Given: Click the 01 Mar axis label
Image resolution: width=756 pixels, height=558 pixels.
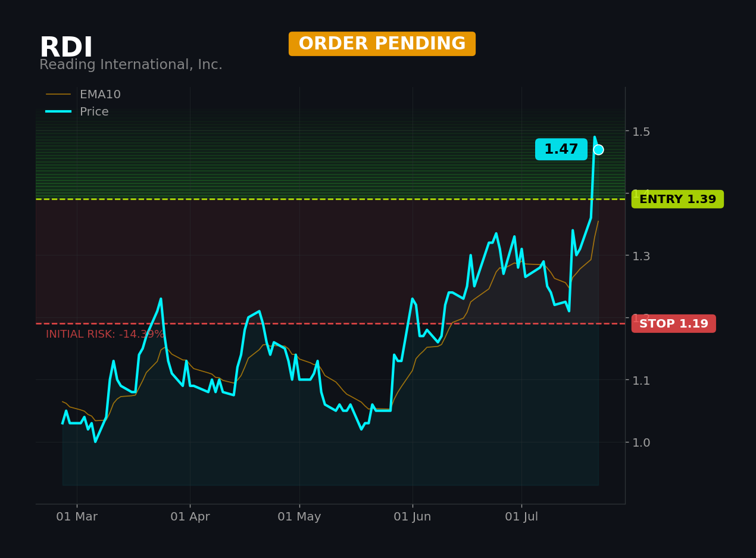Looking at the screenshot, I should [77, 517].
